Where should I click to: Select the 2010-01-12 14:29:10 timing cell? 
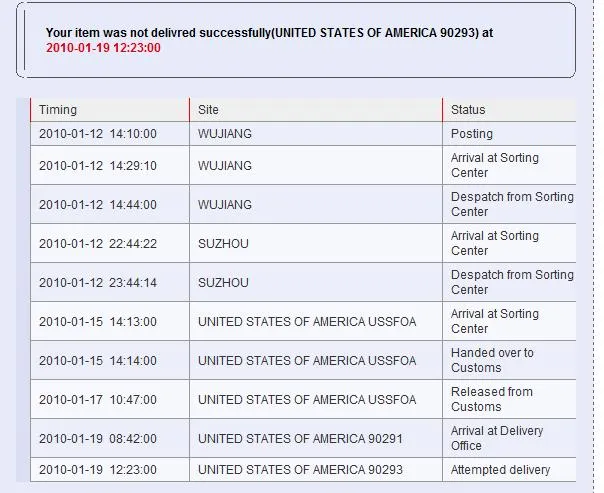pos(98,166)
